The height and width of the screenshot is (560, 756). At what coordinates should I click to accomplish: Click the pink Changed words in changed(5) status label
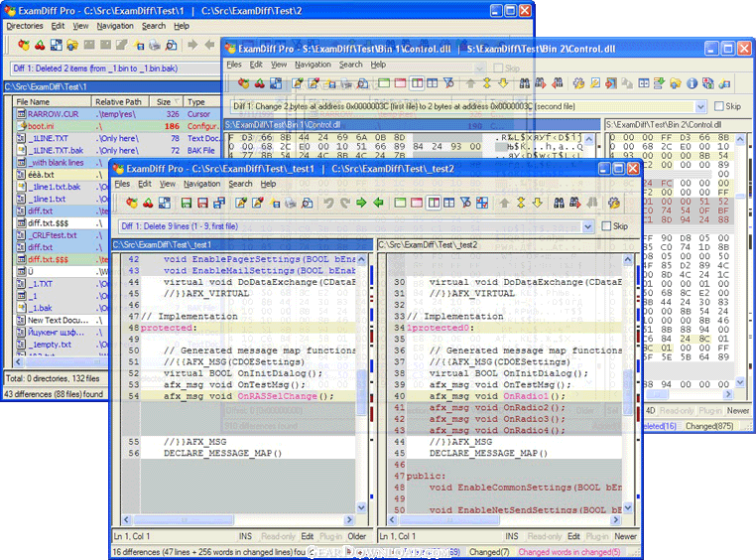click(x=569, y=552)
